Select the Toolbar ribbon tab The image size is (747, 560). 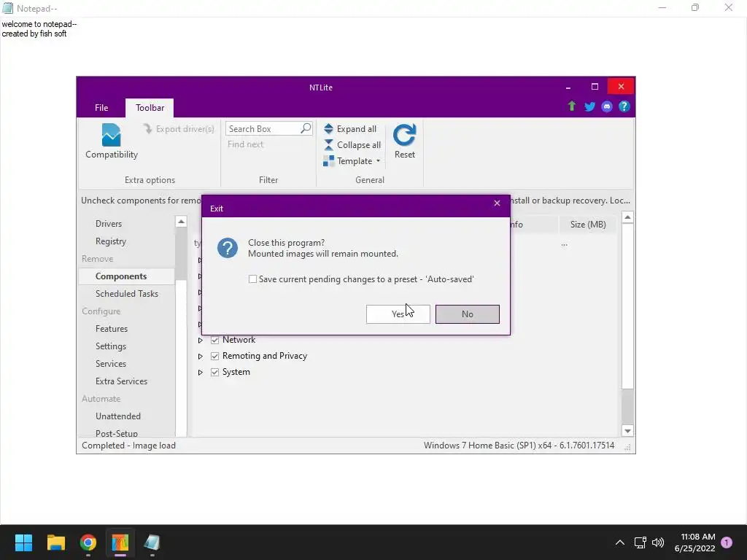[150, 108]
